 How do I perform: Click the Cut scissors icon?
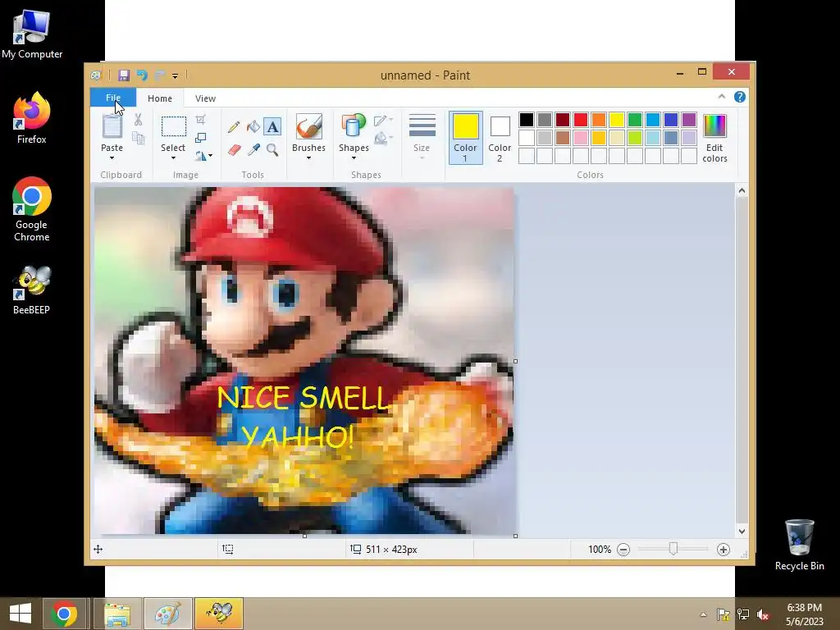pyautogui.click(x=138, y=120)
